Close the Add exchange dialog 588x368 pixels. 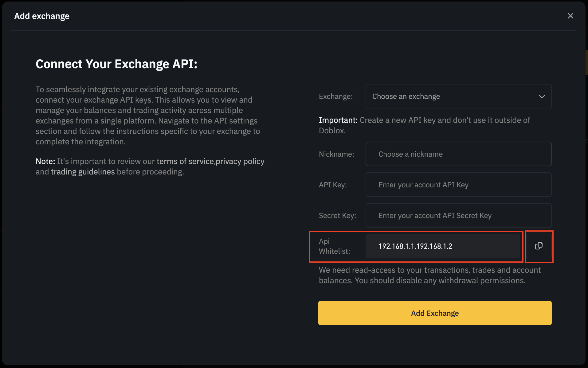click(570, 16)
